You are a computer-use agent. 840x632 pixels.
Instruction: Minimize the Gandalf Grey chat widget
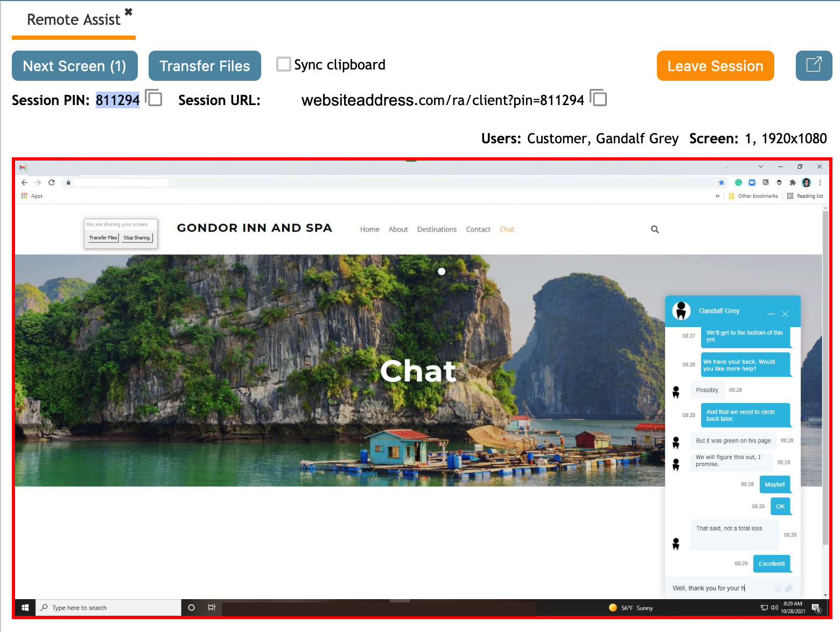pyautogui.click(x=771, y=314)
